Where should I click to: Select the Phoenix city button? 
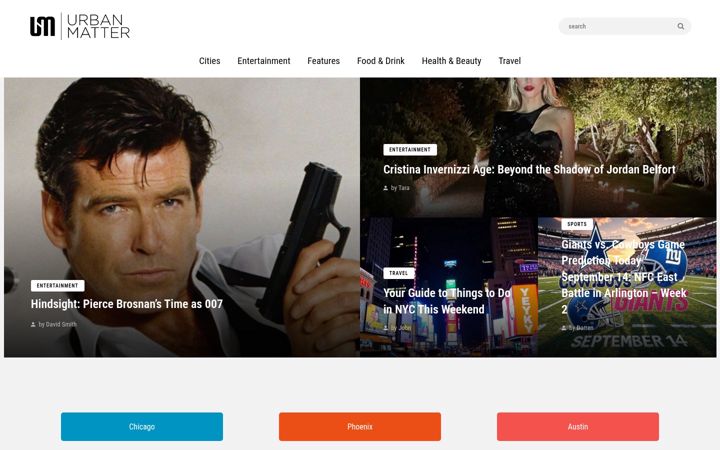360,427
